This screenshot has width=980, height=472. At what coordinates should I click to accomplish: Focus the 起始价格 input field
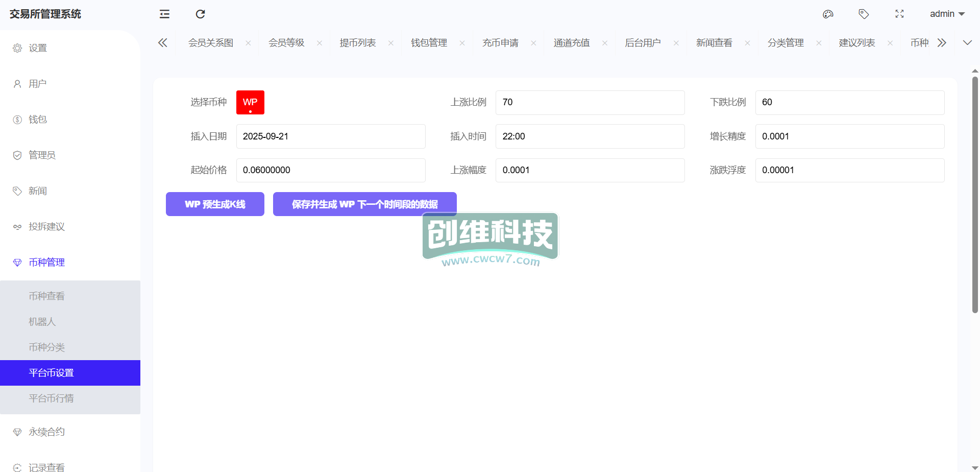[331, 170]
